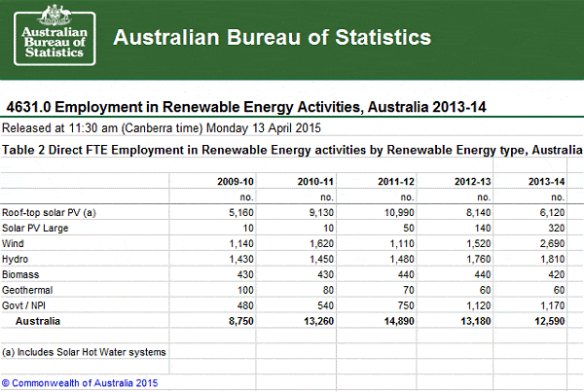Select the Australia total 14,890
This screenshot has height=392, width=584.
coord(399,321)
